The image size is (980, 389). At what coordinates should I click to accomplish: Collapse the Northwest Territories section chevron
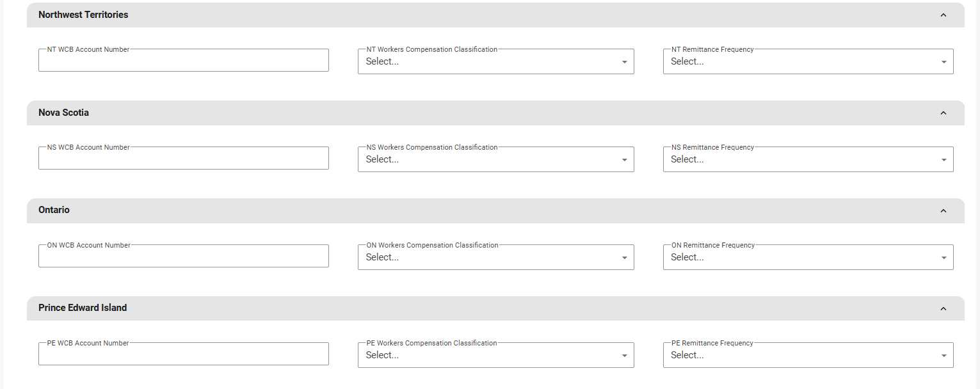click(943, 15)
